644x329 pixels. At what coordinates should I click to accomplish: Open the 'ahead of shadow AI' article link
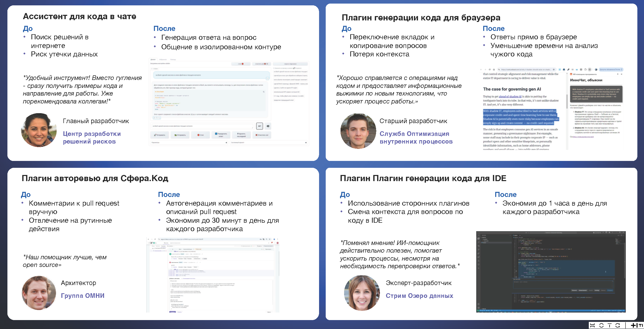point(510,97)
